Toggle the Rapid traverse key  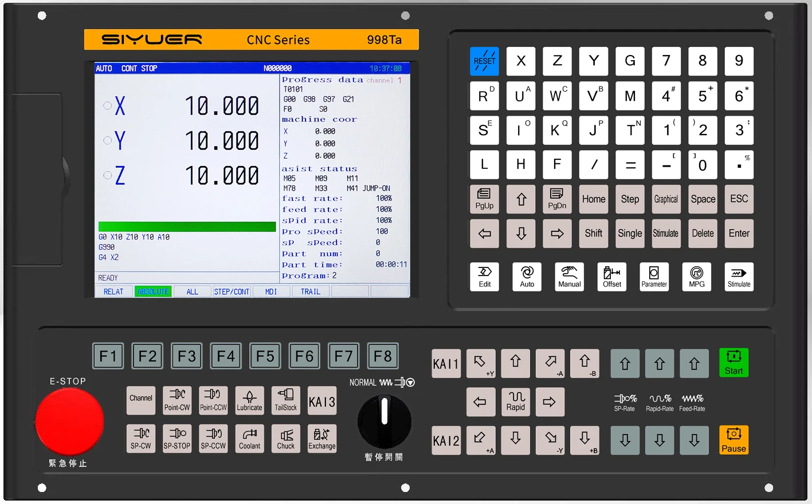pos(516,402)
